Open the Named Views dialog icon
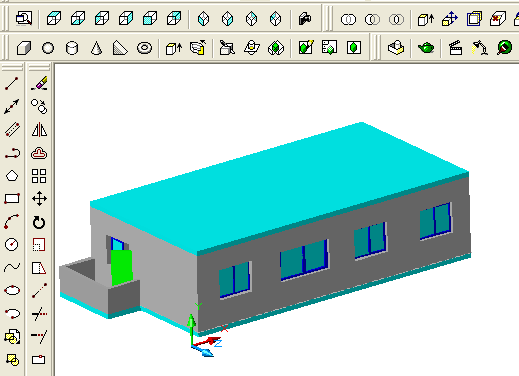Screen dimensions: 519x376 (24, 18)
